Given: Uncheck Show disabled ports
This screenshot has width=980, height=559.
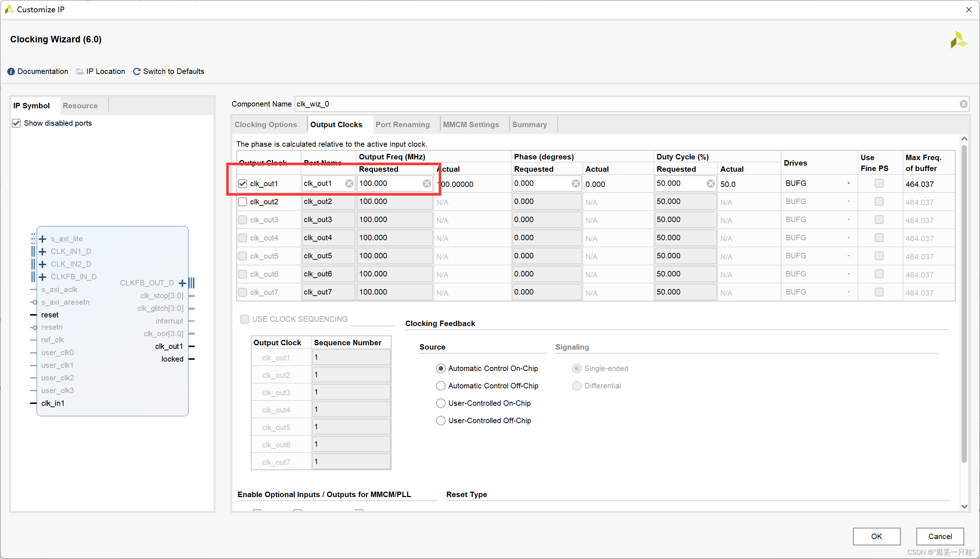Looking at the screenshot, I should point(16,123).
